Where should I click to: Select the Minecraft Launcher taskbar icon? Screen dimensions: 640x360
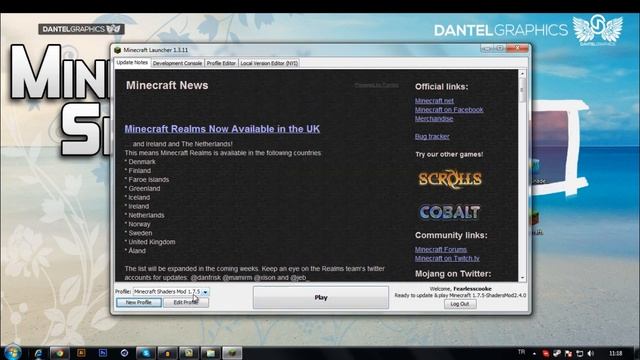click(232, 353)
